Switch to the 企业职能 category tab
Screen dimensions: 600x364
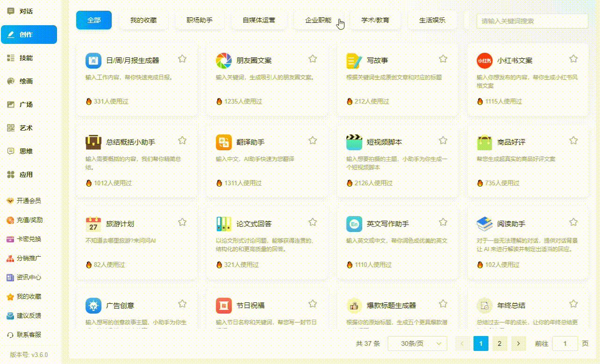318,21
